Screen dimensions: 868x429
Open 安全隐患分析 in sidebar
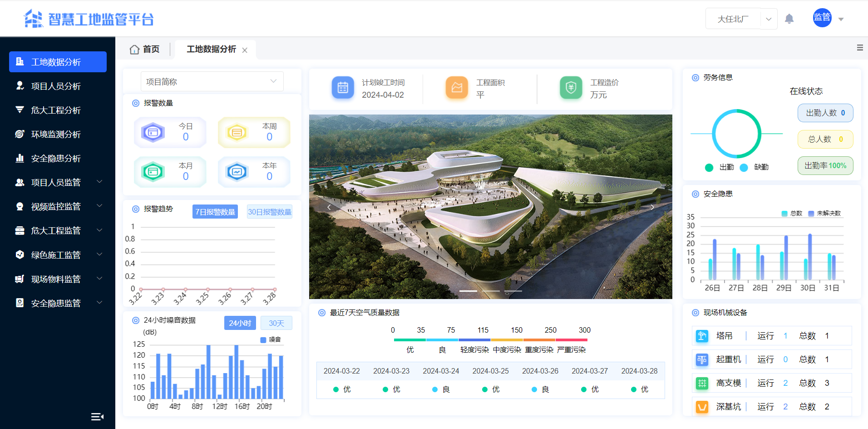[58, 158]
